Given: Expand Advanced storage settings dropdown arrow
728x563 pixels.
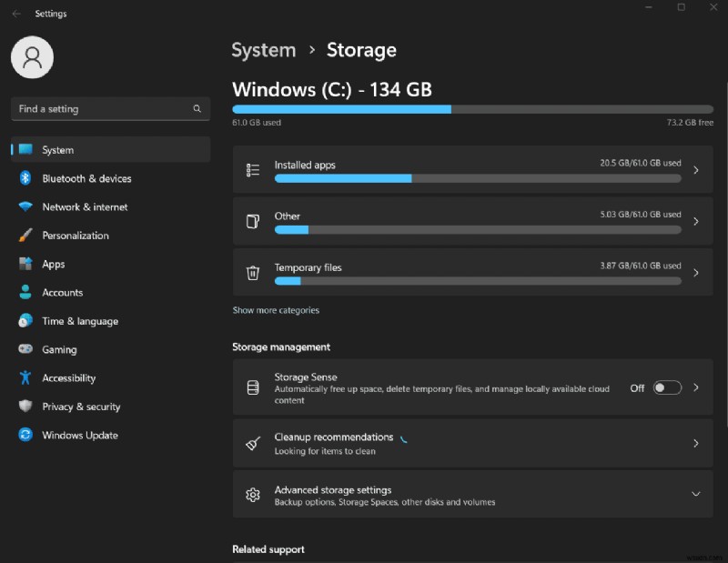Looking at the screenshot, I should pos(696,494).
